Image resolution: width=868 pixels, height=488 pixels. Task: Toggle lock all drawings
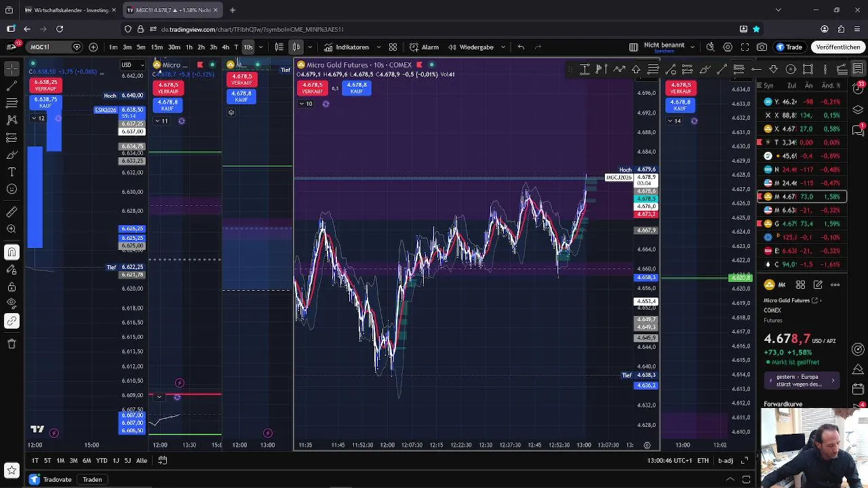pyautogui.click(x=12, y=286)
